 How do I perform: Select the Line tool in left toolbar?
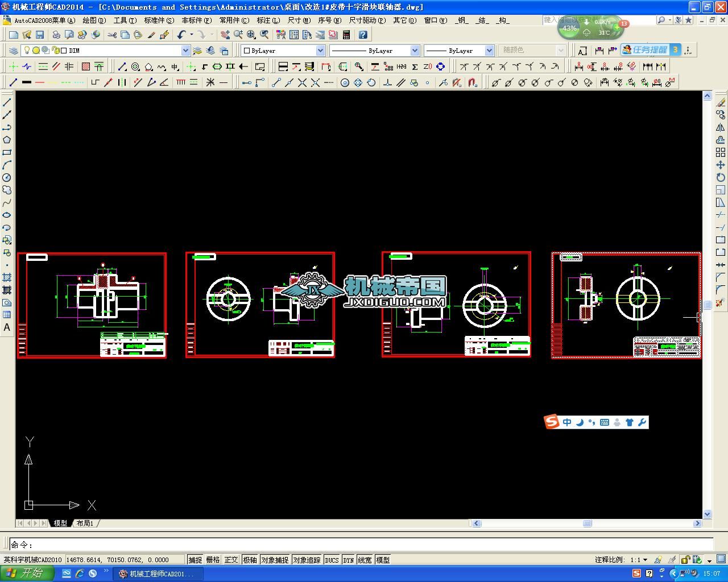tap(7, 102)
